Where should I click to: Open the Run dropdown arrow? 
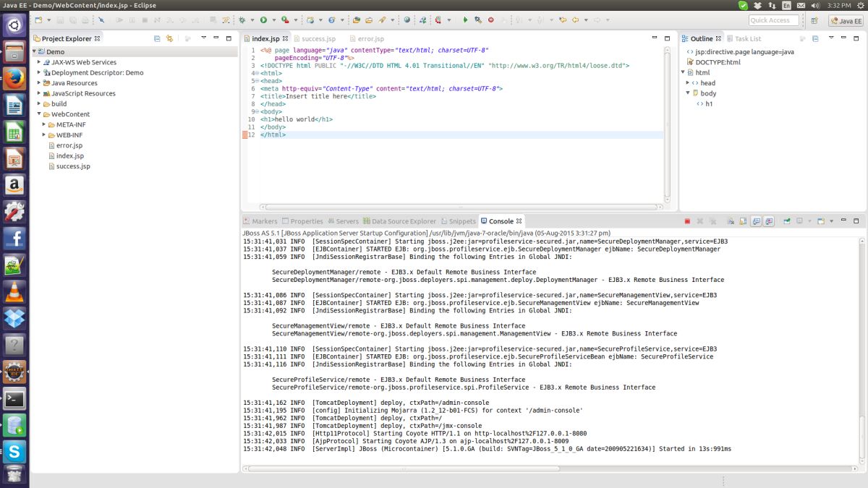click(x=273, y=20)
